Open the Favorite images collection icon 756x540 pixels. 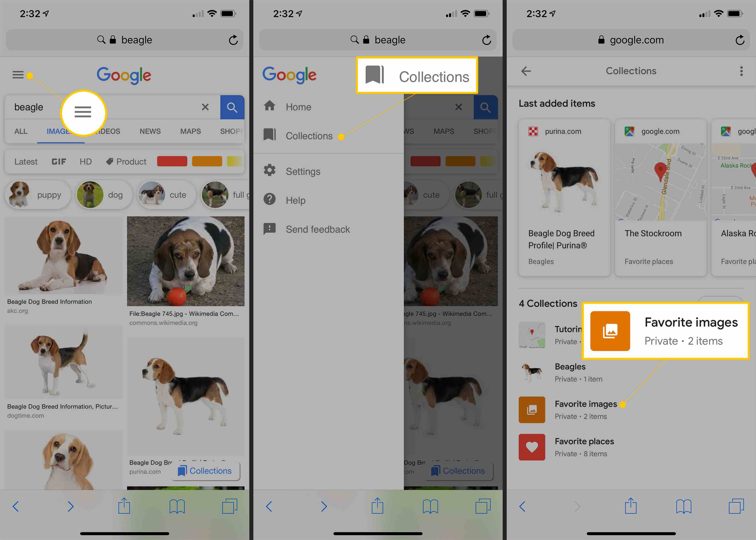point(532,409)
